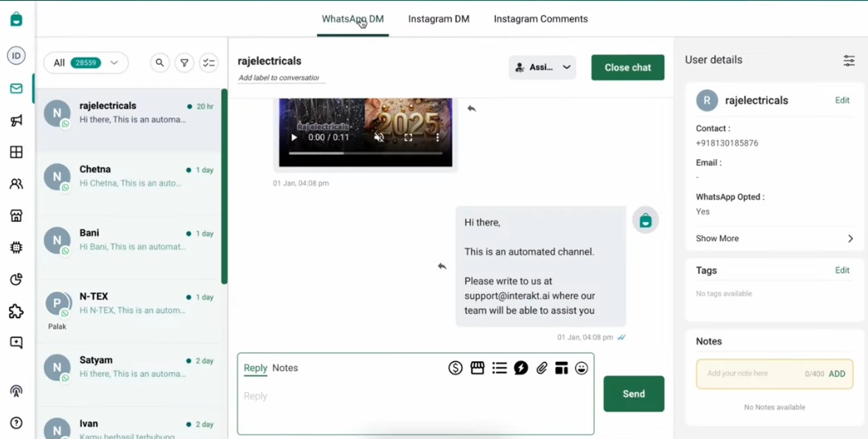Open the conversation filter funnel icon

point(185,63)
